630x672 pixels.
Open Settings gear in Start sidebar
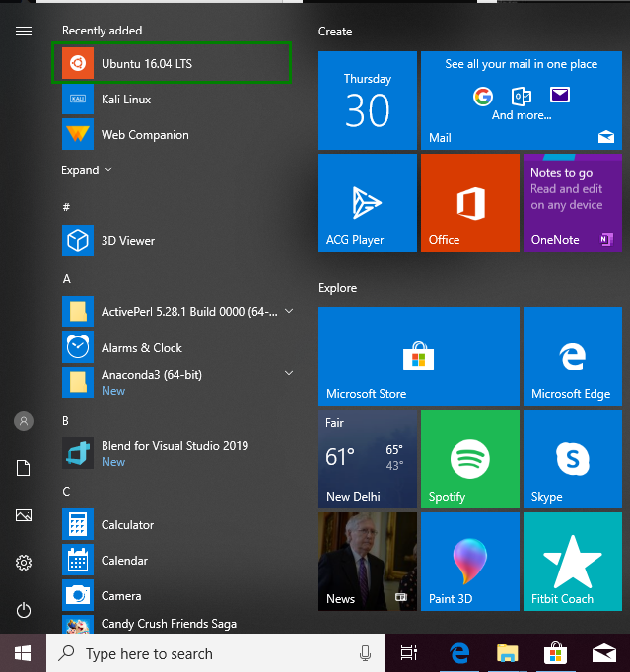[24, 563]
